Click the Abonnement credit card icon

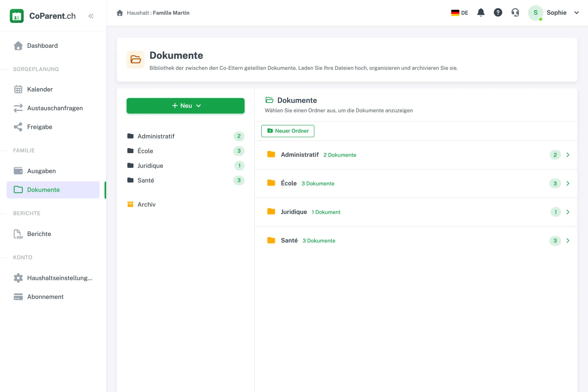click(x=18, y=297)
